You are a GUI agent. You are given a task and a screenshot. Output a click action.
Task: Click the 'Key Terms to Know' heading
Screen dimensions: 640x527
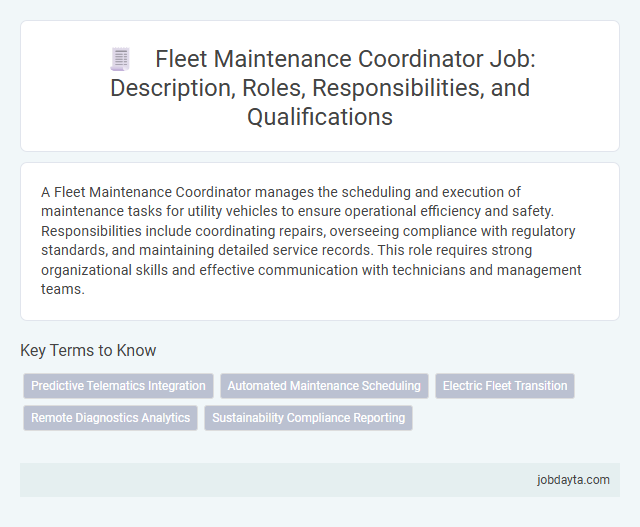[88, 350]
